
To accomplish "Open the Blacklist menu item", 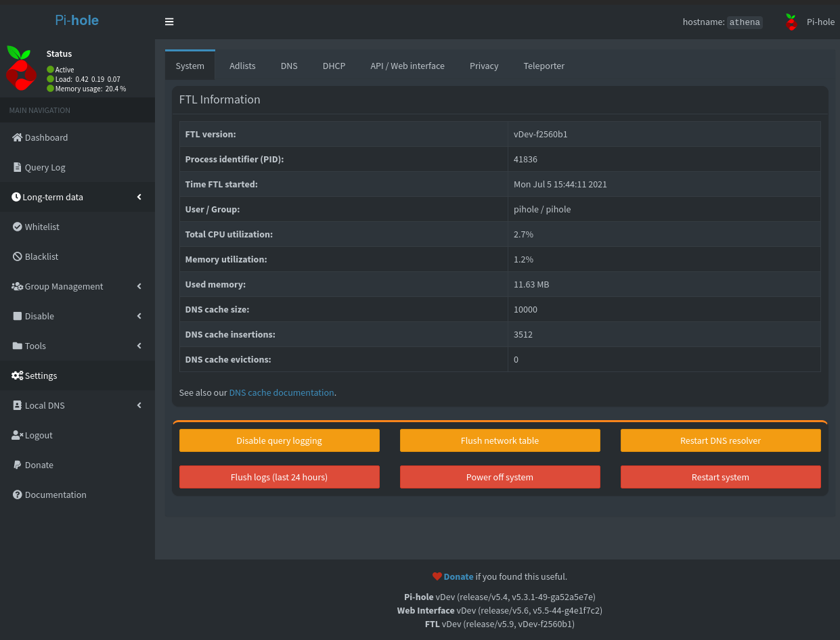I will (77, 256).
